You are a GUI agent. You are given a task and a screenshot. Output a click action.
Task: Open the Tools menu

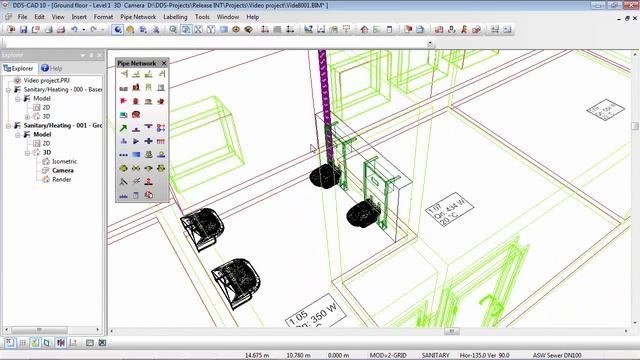pyautogui.click(x=202, y=17)
